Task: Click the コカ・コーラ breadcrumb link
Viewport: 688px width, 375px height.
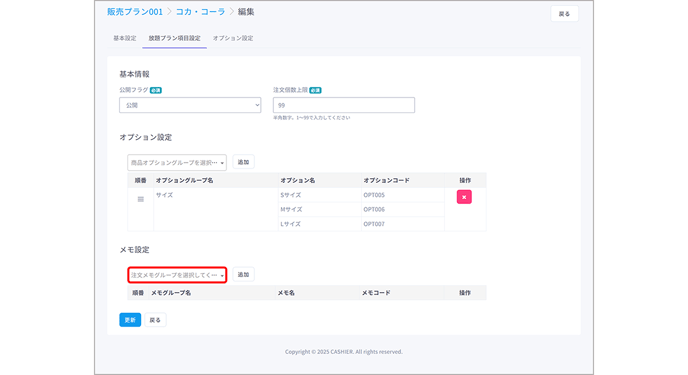Action: coord(200,12)
